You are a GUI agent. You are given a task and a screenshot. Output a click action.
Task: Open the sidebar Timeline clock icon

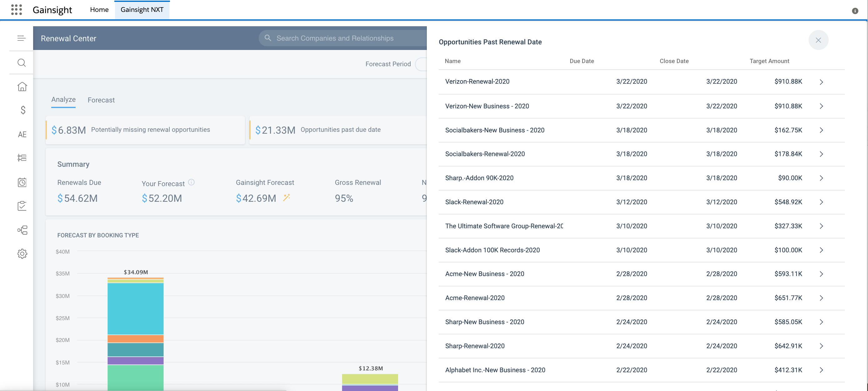coord(22,182)
